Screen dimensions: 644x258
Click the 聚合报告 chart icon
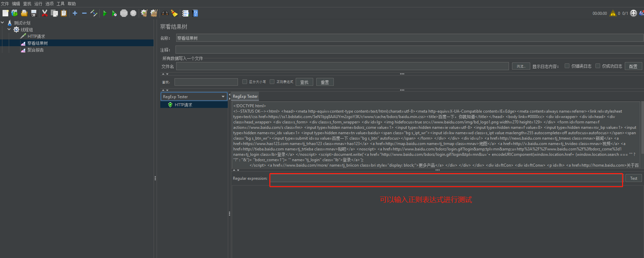pos(23,50)
